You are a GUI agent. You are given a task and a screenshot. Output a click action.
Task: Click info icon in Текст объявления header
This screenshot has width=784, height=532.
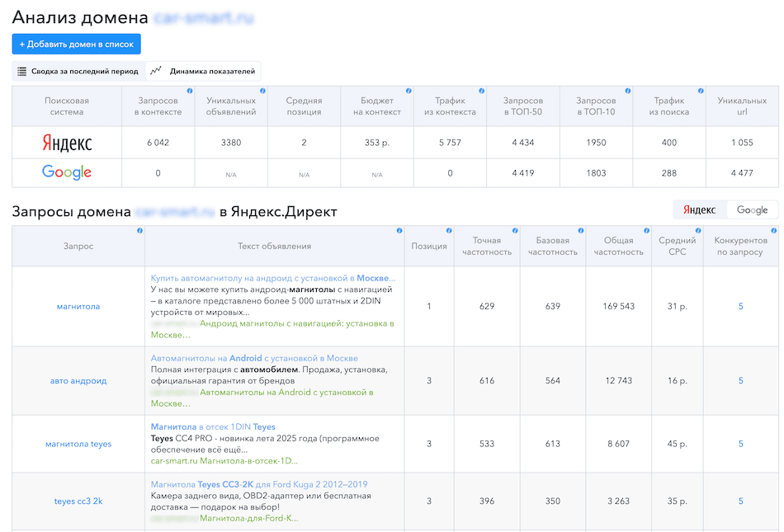(x=399, y=231)
